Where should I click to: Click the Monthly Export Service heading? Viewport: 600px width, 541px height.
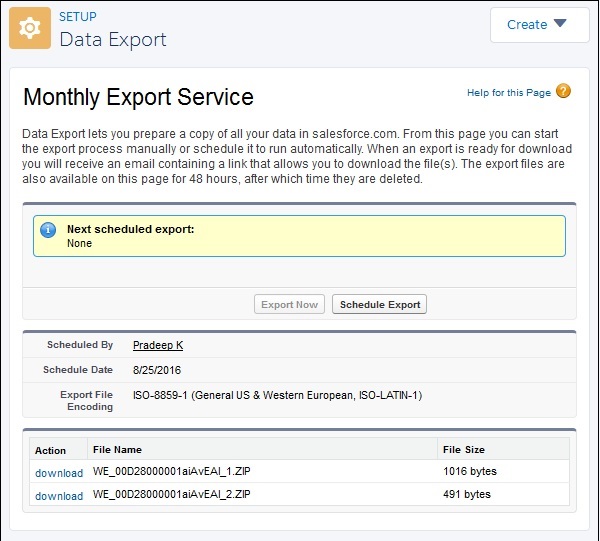click(x=138, y=97)
